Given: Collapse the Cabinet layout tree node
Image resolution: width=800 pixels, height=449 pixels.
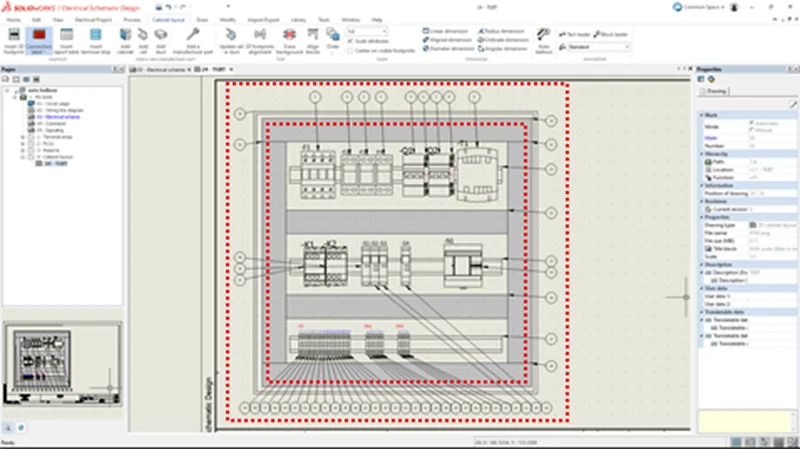Looking at the screenshot, I should (23, 156).
